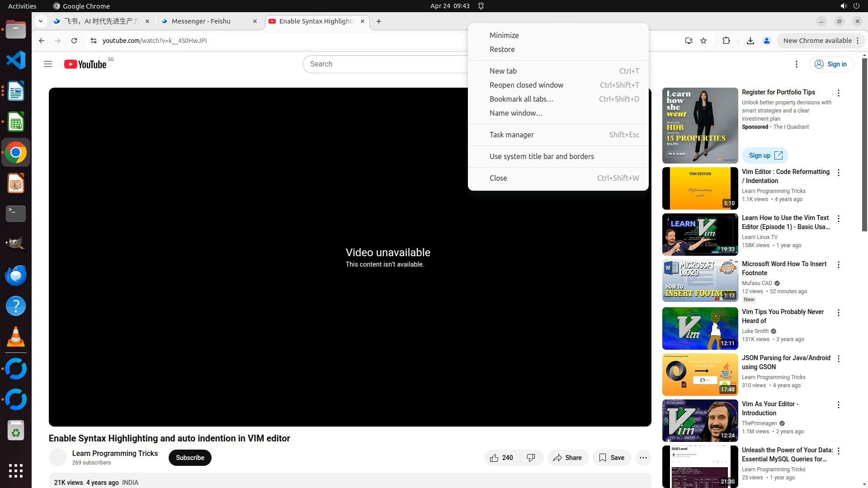Reload the current page
The width and height of the screenshot is (868, 488).
(74, 41)
